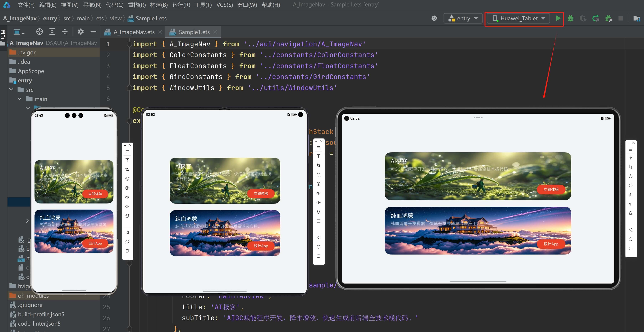
Task: Click the attach debugger to process icon
Action: (x=609, y=18)
